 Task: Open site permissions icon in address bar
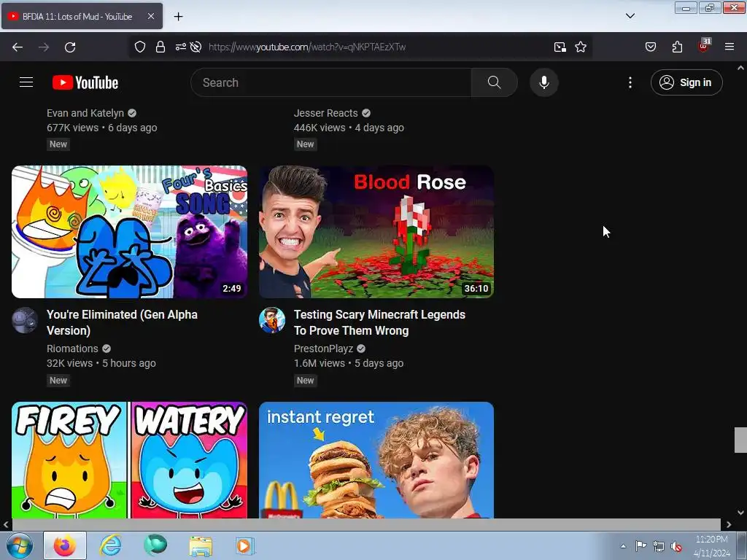coord(181,47)
